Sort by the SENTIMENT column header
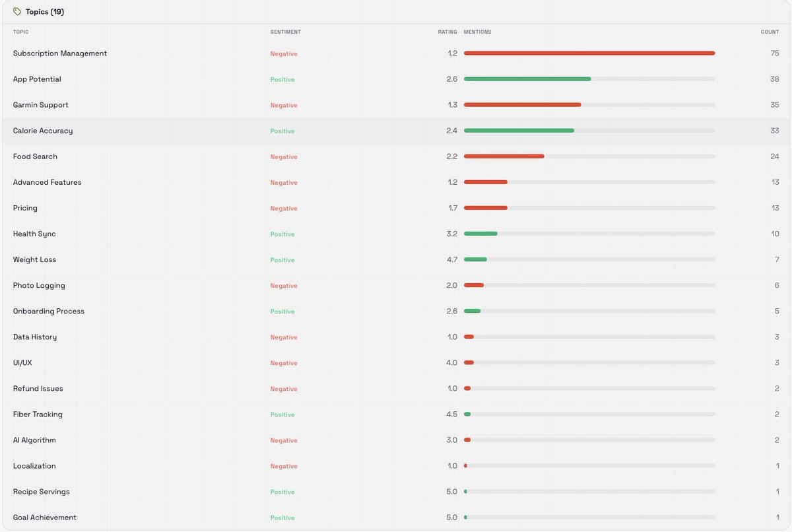 (x=285, y=32)
